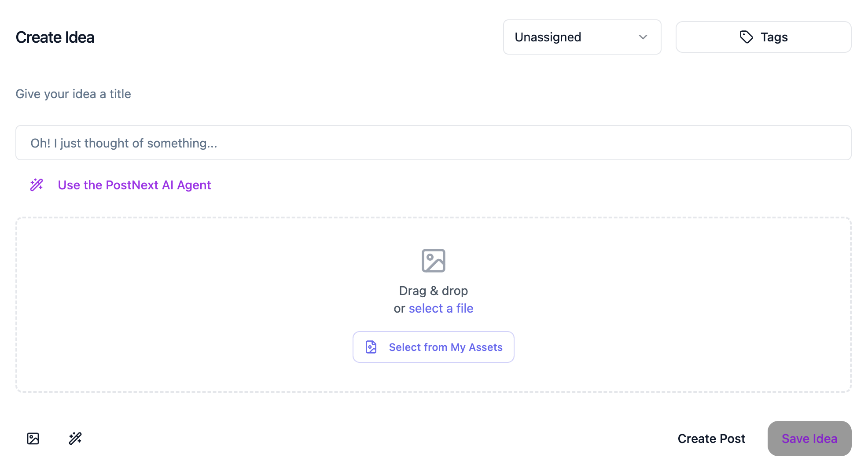Click the Tags button
Viewport: 868px width, 472px height.
pos(763,37)
